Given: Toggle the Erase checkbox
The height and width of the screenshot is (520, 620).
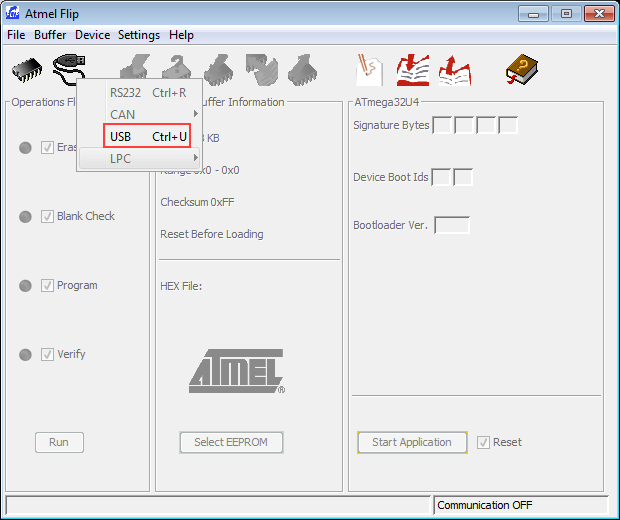Looking at the screenshot, I should coord(47,148).
